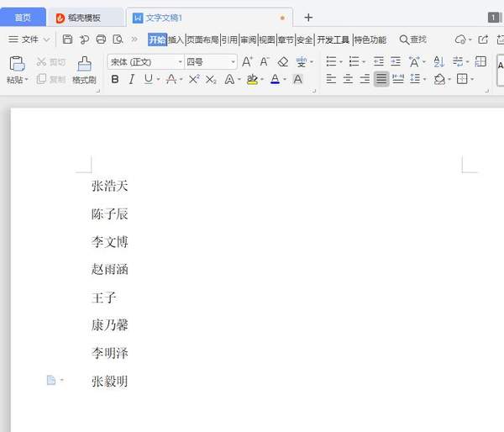This screenshot has width=504, height=432.
Task: Increase font size with A+ icon
Action: coord(247,61)
